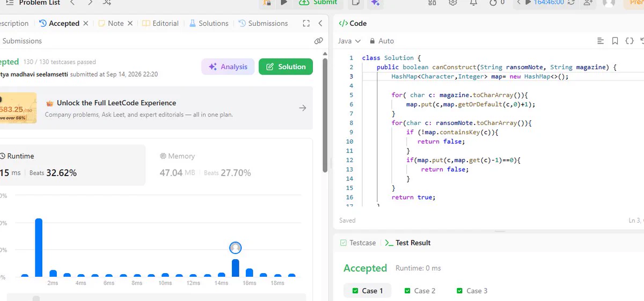The width and height of the screenshot is (644, 301).
Task: Open the notes icon beside Submit
Action: 355,3
